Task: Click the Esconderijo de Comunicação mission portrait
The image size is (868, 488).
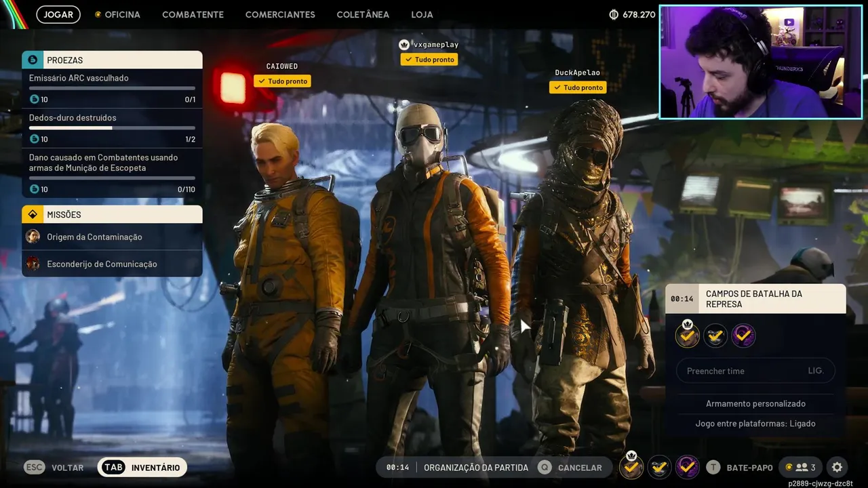Action: pyautogui.click(x=33, y=264)
